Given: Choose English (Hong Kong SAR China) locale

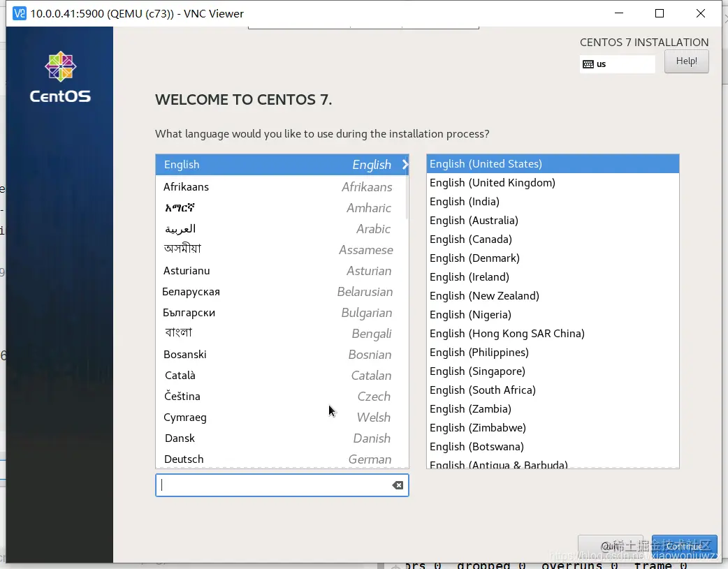Looking at the screenshot, I should point(553,334).
